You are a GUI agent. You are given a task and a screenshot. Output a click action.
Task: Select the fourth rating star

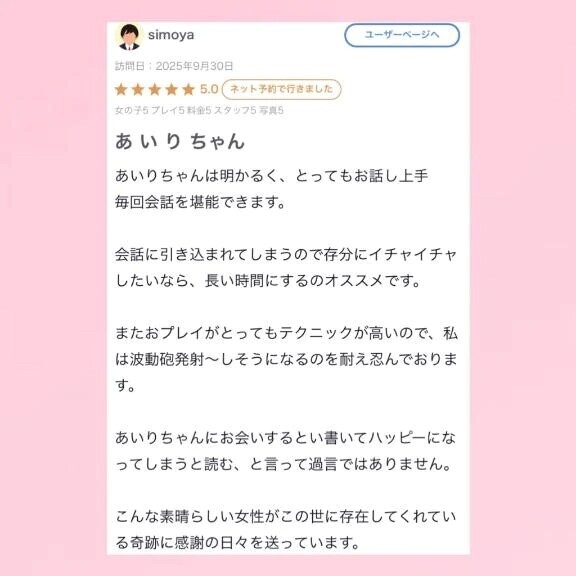point(172,89)
